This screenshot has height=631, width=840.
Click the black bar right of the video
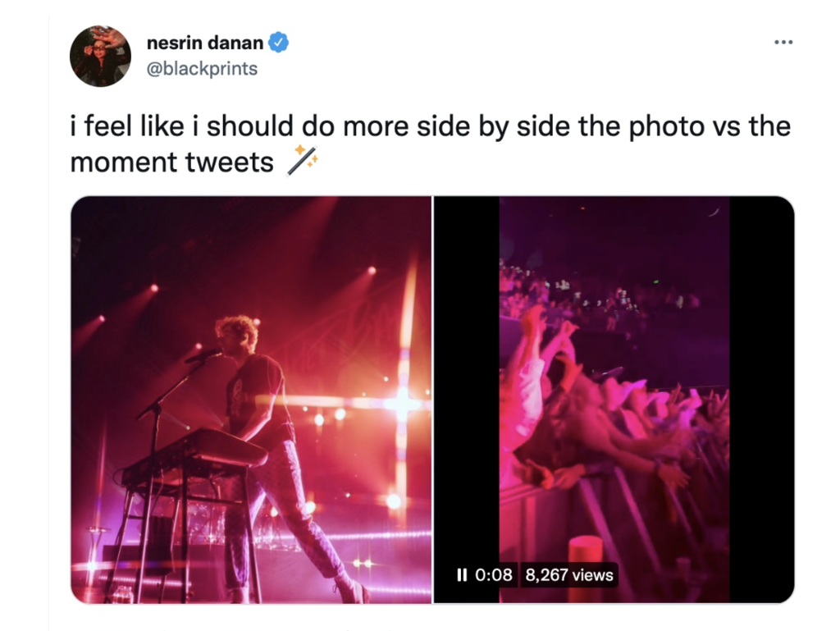tap(762, 400)
